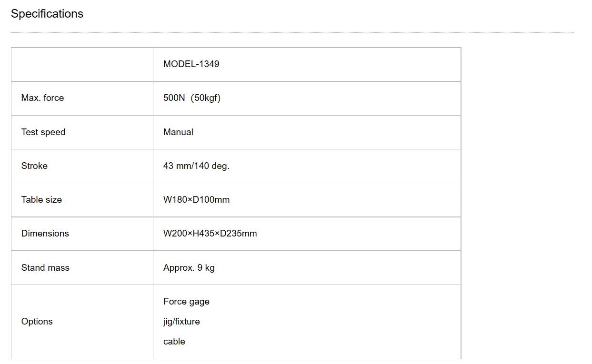Click the empty top-left table cell

tap(82, 64)
